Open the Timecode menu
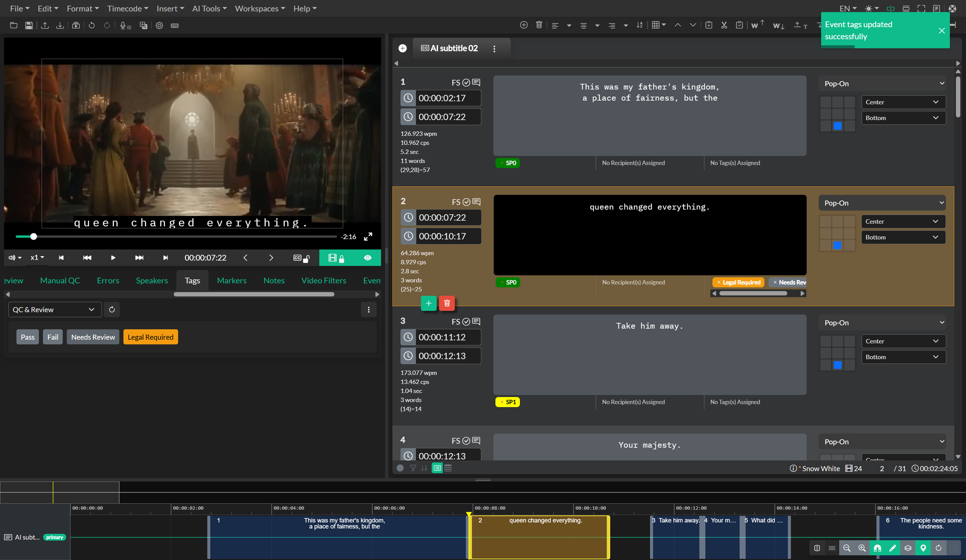The height and width of the screenshot is (560, 966). [128, 8]
